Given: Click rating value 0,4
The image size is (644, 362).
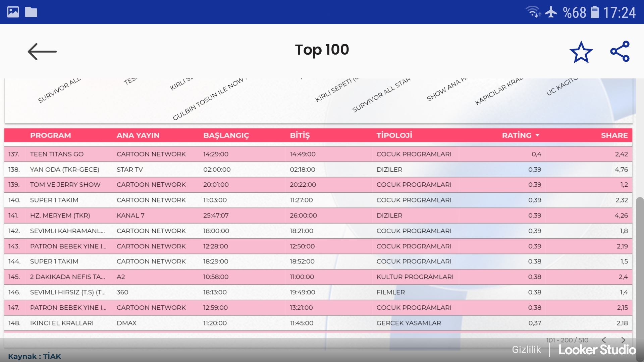Looking at the screenshot, I should tap(536, 154).
